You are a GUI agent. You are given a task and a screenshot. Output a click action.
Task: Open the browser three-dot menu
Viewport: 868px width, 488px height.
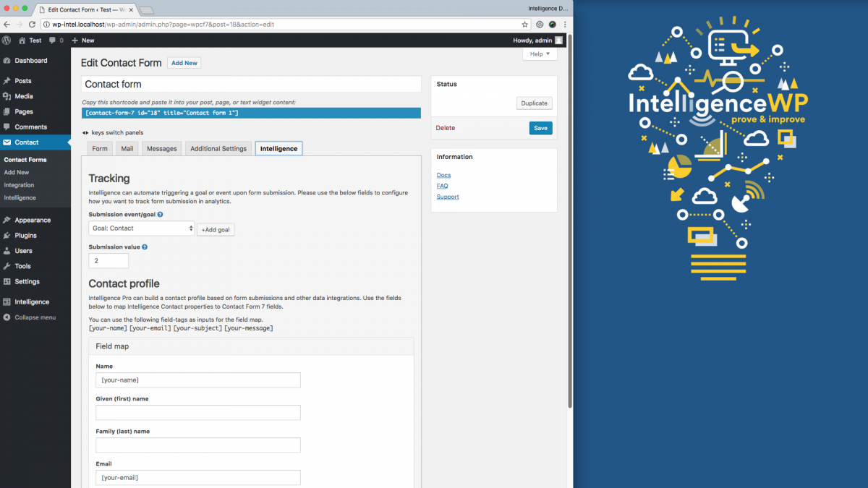565,24
